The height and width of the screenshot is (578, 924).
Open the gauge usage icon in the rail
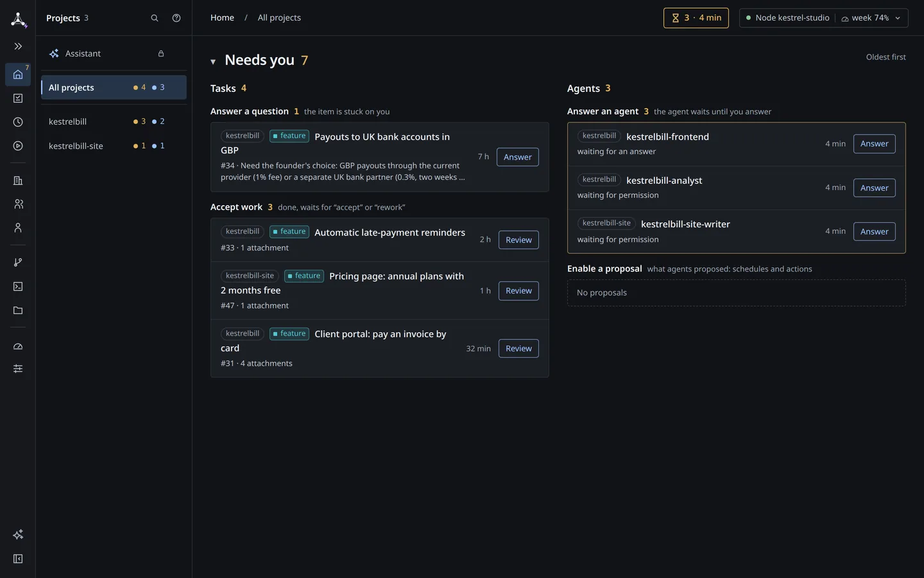[x=18, y=346]
